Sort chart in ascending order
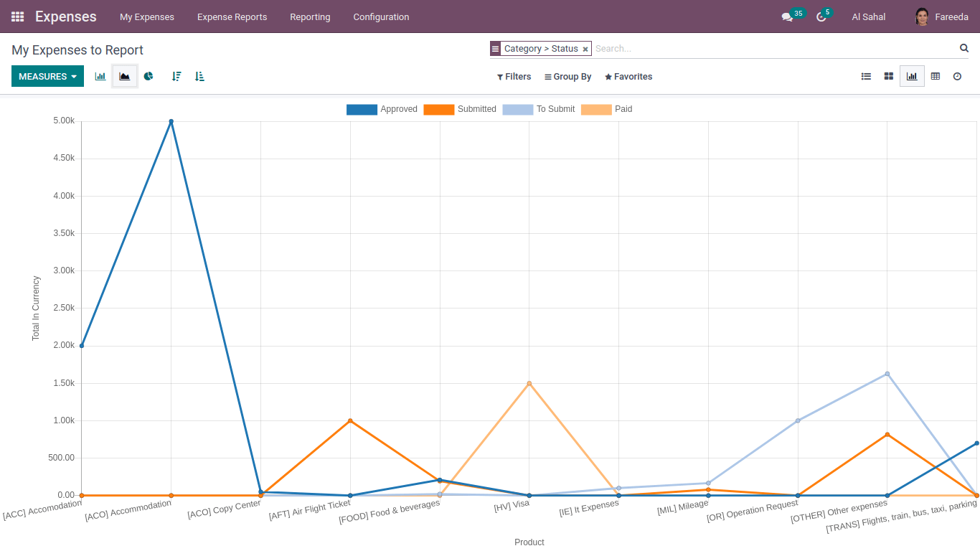The width and height of the screenshot is (980, 551). point(199,76)
